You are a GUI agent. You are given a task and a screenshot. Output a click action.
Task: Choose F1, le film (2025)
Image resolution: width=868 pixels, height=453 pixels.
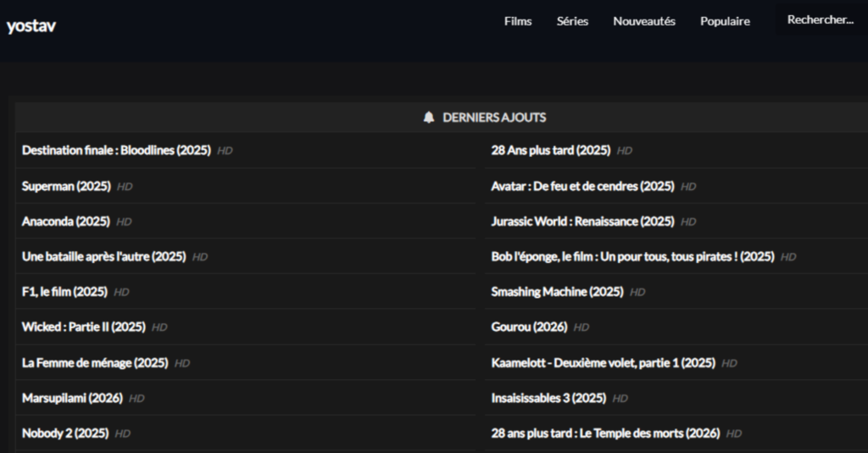point(64,292)
